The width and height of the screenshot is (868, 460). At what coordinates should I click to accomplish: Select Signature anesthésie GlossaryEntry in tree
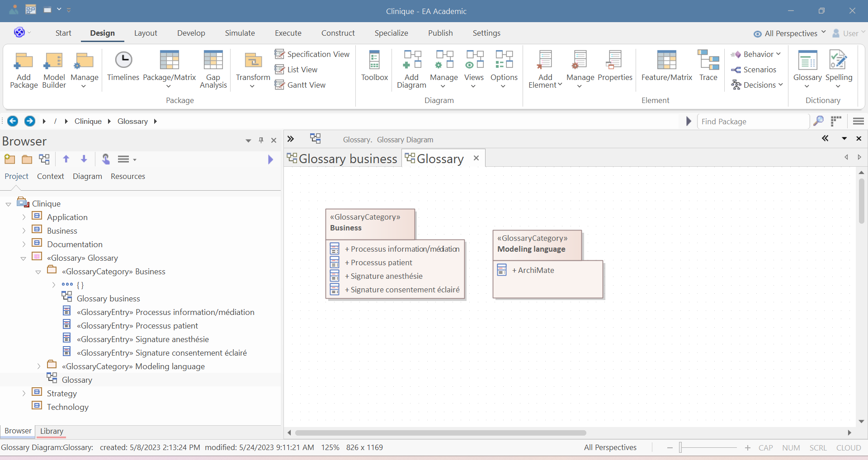[x=143, y=339]
